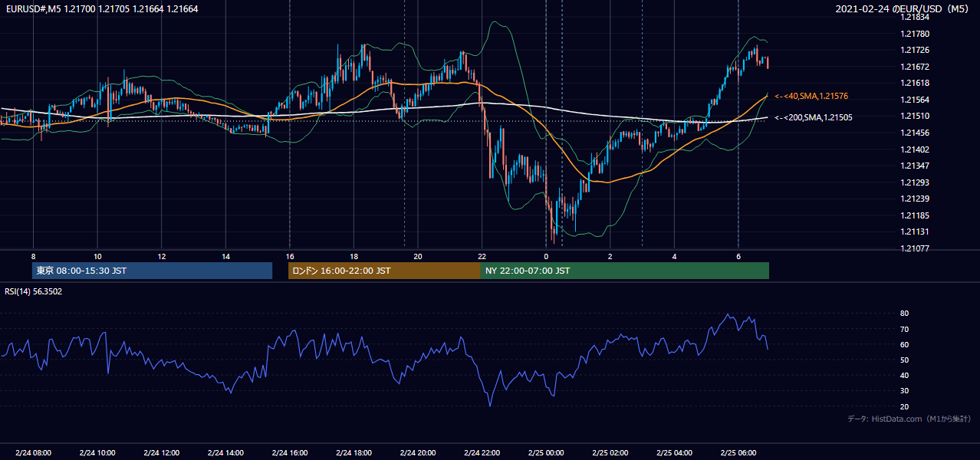This screenshot has height=460, width=980.
Task: Click RSI scale value 70
Action: click(x=904, y=329)
